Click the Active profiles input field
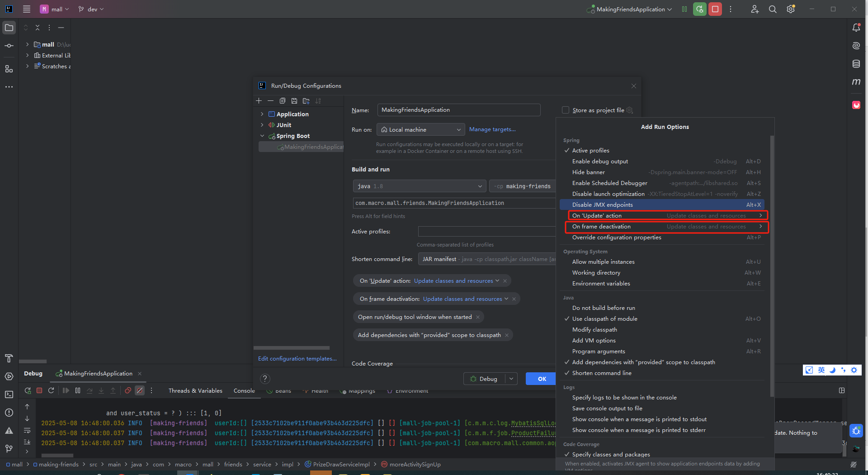This screenshot has height=475, width=868. pos(487,232)
